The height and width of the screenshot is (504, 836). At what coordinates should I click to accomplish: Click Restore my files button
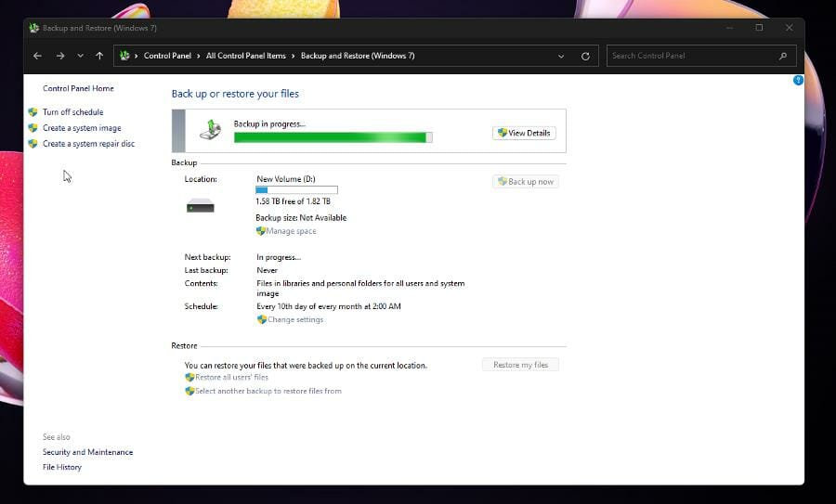pos(520,365)
